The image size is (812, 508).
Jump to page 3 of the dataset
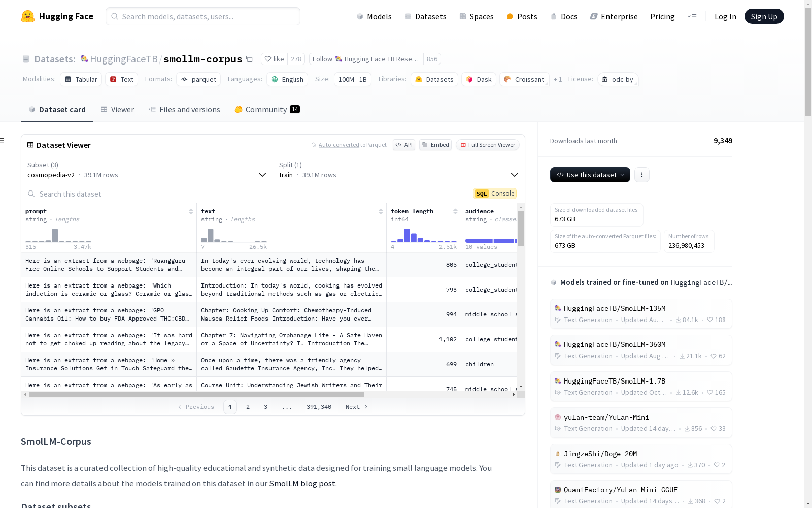[265, 407]
